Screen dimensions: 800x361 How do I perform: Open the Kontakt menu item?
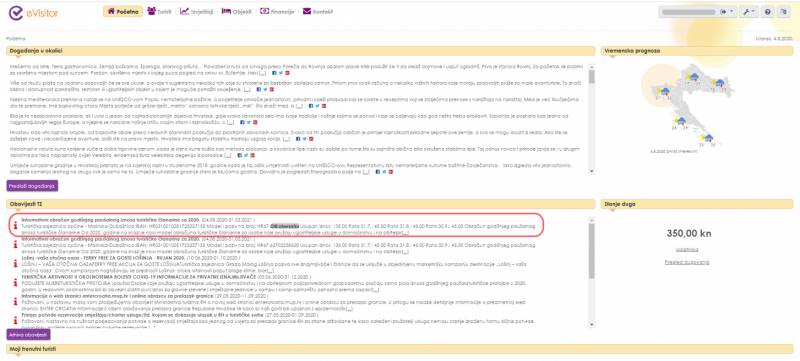318,11
